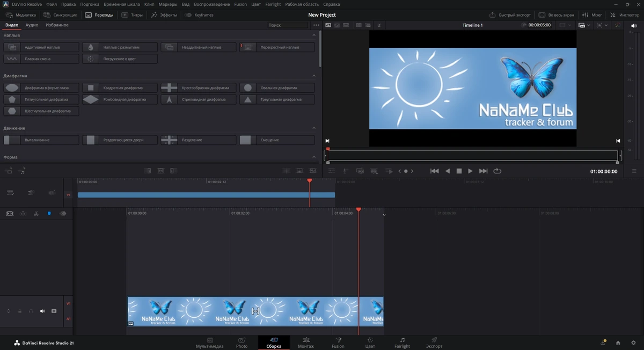This screenshot has height=350, width=644.
Task: Select the Раздвигающиеся двери transition
Action: coord(120,140)
